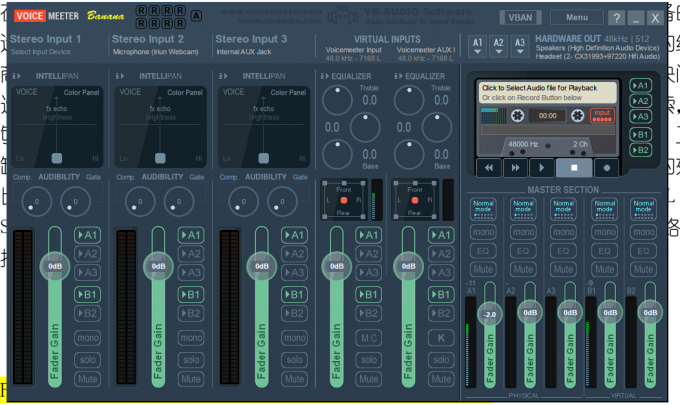Expand Voicemeeter AUX Equalizer panel arrow
Viewport: 680px width, 405px height.
tap(398, 76)
